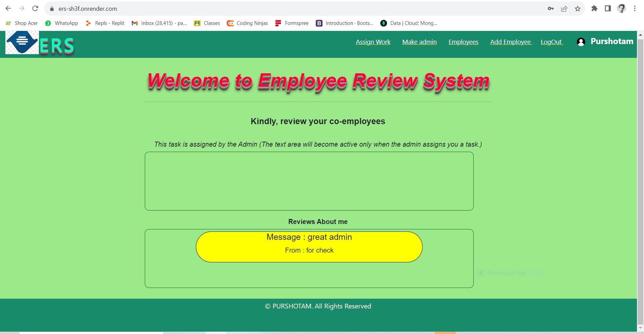The image size is (644, 334).
Task: Click the share icon in the address bar
Action: [x=564, y=8]
